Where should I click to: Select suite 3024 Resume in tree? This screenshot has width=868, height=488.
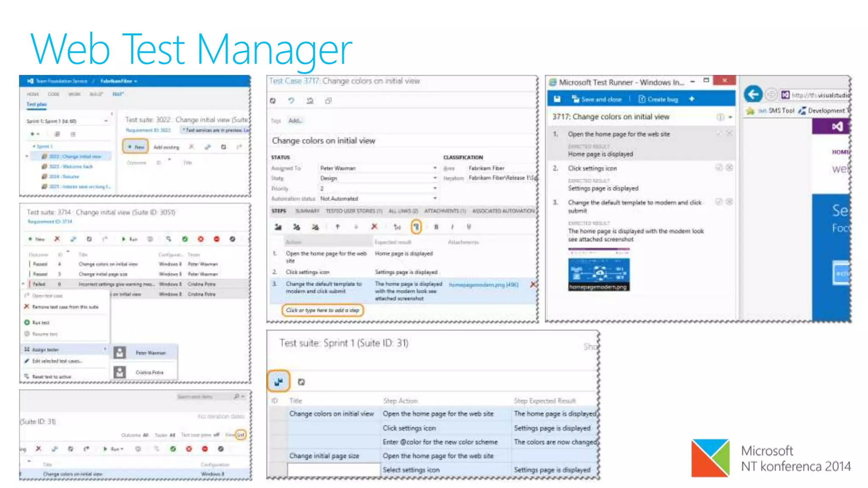pyautogui.click(x=64, y=177)
